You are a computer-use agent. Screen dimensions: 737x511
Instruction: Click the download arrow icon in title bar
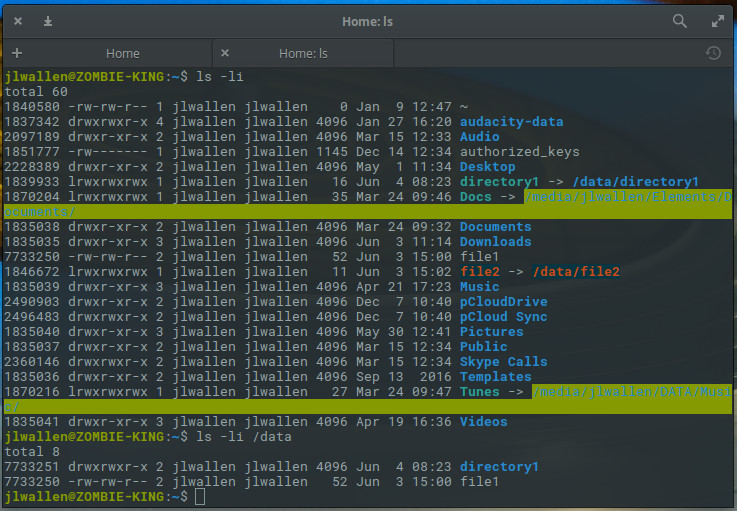pos(48,20)
